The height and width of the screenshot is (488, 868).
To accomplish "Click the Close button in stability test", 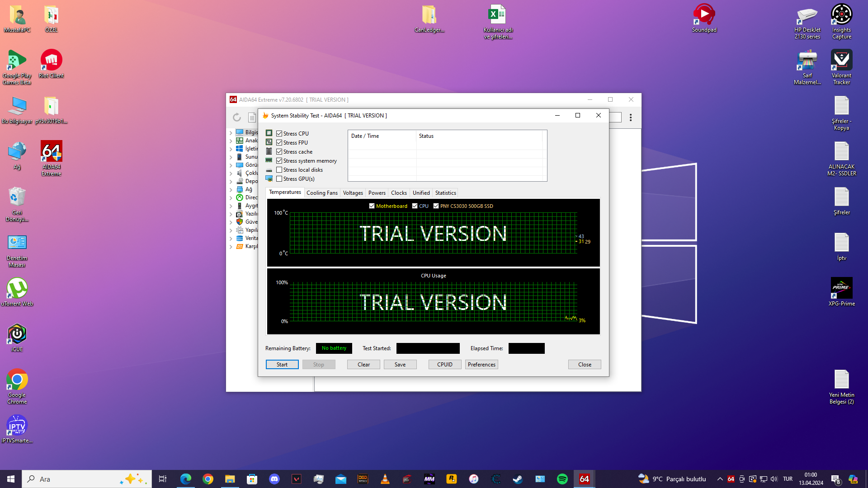I will (585, 365).
